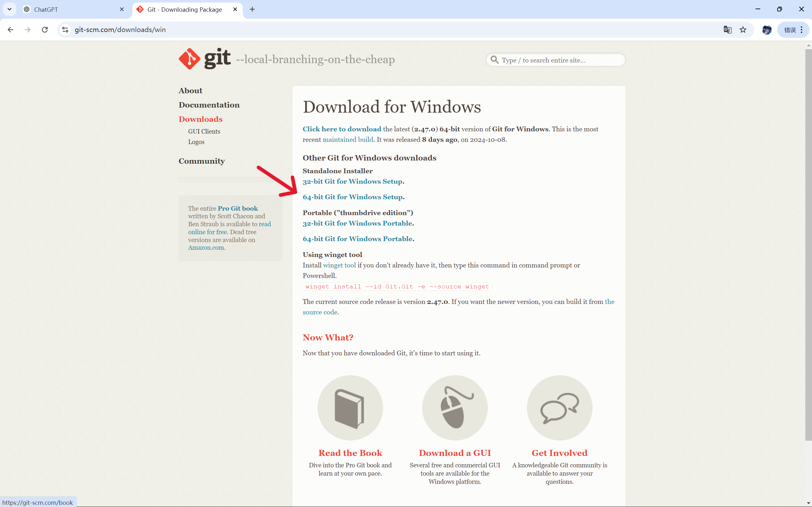Screen dimensions: 812x507
Task: Reload the page with the refresh icon
Action: click(x=45, y=30)
